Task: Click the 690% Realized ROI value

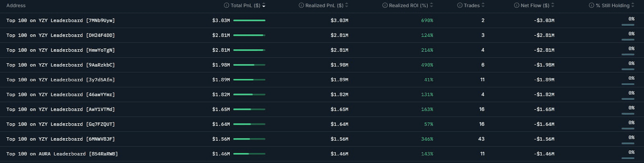Action: click(x=427, y=21)
